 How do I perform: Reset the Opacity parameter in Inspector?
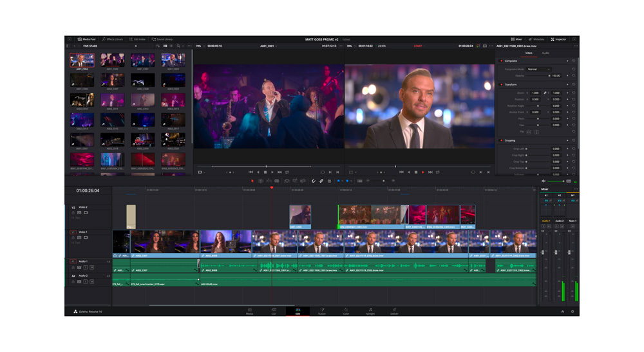coord(574,75)
